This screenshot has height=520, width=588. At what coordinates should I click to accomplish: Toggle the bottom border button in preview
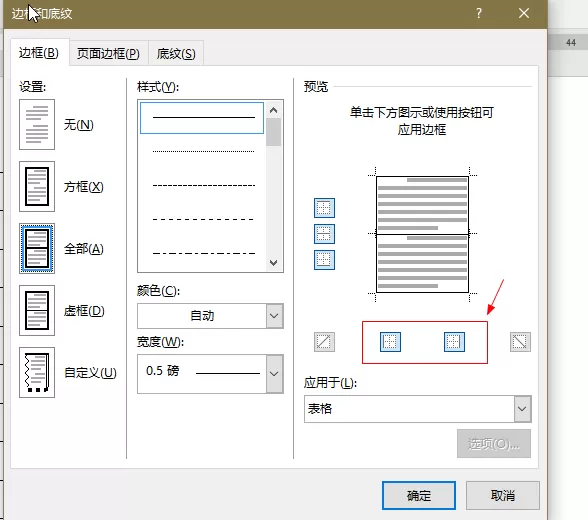point(324,260)
